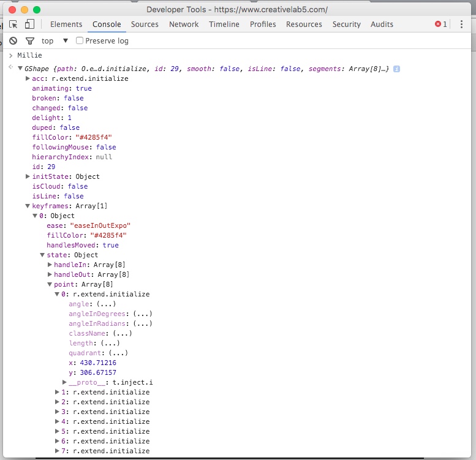Click the id: 29 property row
476x460 pixels.
pos(43,167)
